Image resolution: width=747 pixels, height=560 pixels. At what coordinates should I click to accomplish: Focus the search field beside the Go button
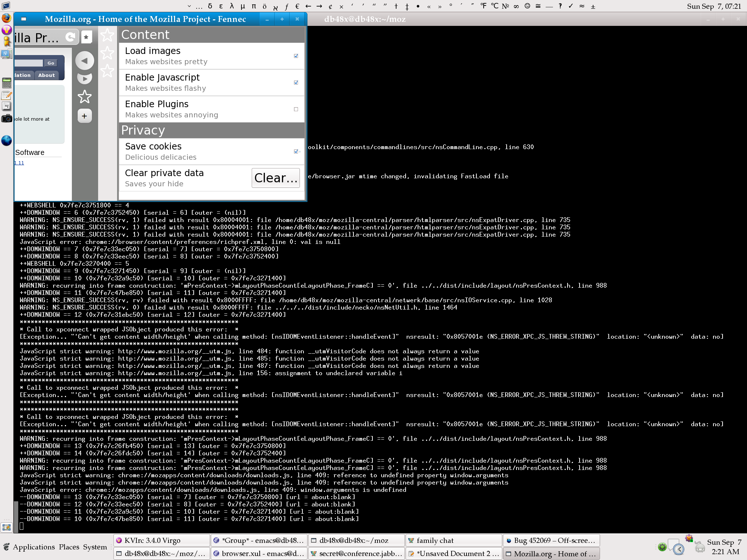point(29,63)
